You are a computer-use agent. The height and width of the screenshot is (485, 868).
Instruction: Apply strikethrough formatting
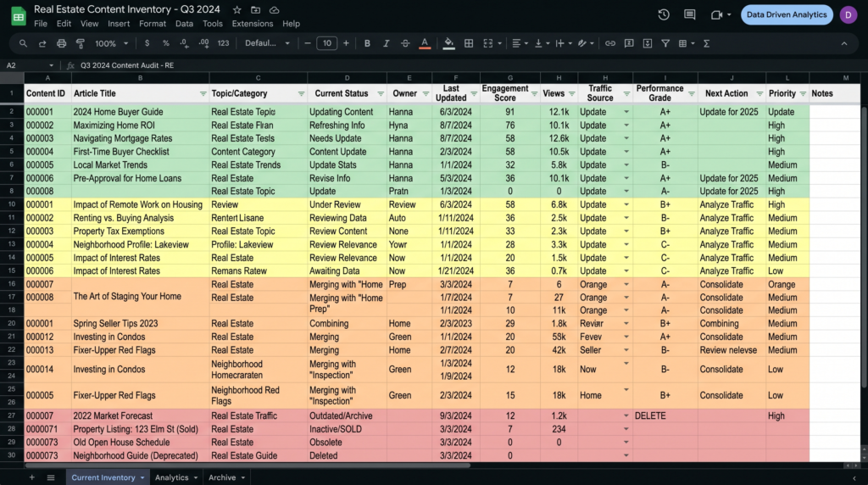coord(405,43)
